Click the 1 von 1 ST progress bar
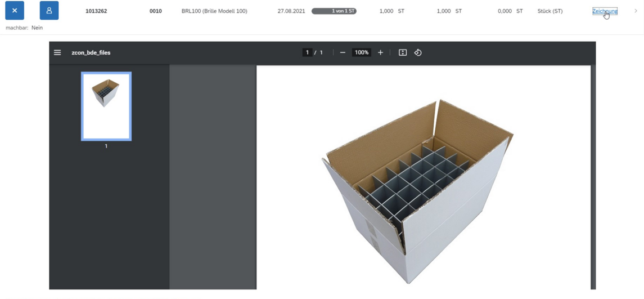644x299 pixels. coord(334,11)
